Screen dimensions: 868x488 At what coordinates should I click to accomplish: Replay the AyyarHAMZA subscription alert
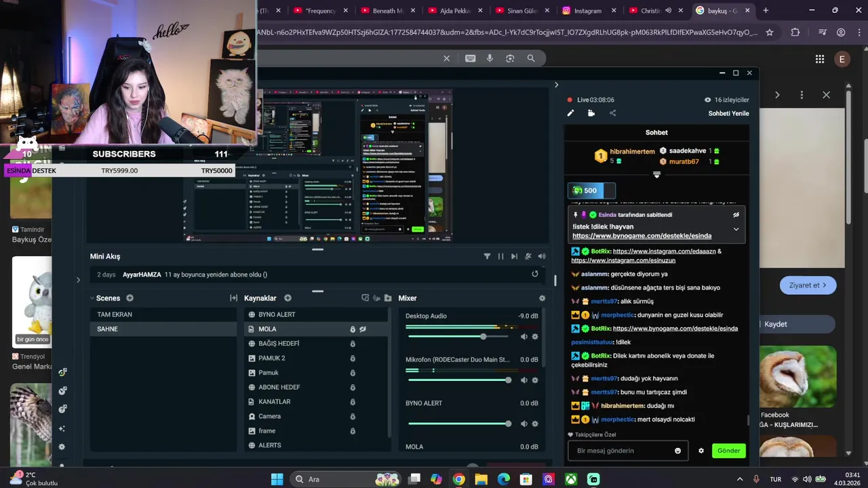coord(535,274)
